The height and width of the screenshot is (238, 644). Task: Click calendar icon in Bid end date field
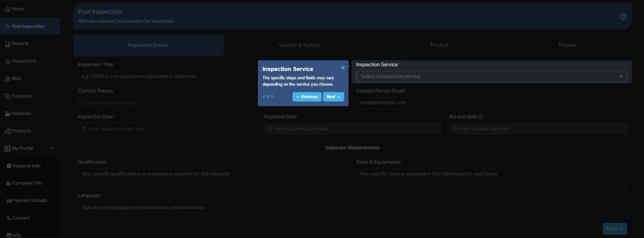[455, 129]
